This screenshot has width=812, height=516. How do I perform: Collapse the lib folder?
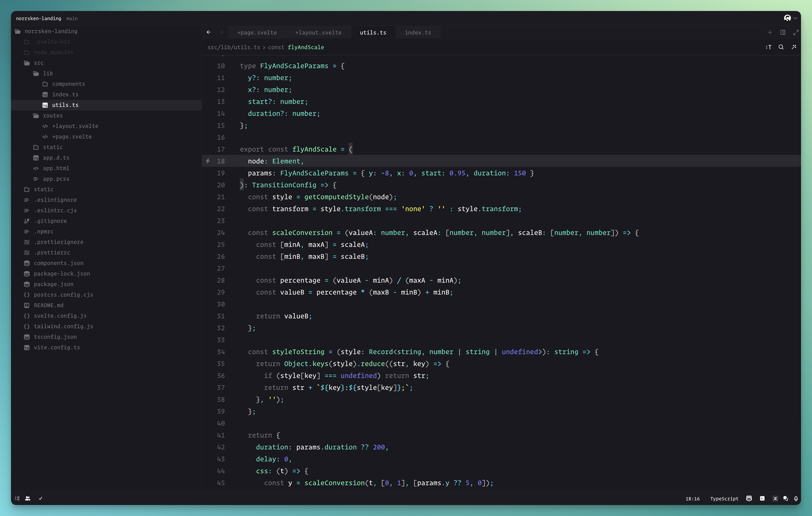point(106,73)
